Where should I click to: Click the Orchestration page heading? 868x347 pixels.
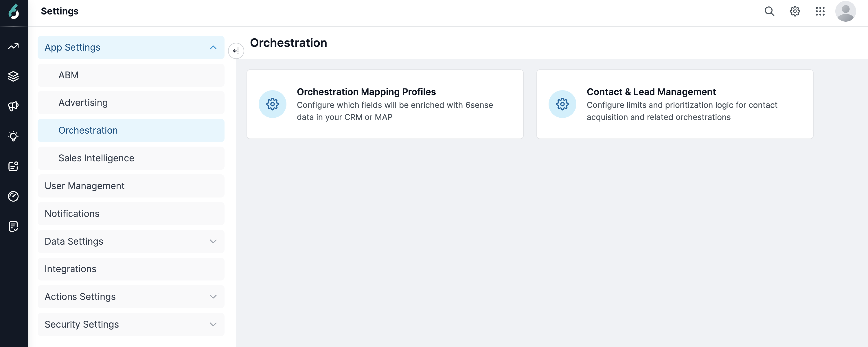pyautogui.click(x=288, y=43)
